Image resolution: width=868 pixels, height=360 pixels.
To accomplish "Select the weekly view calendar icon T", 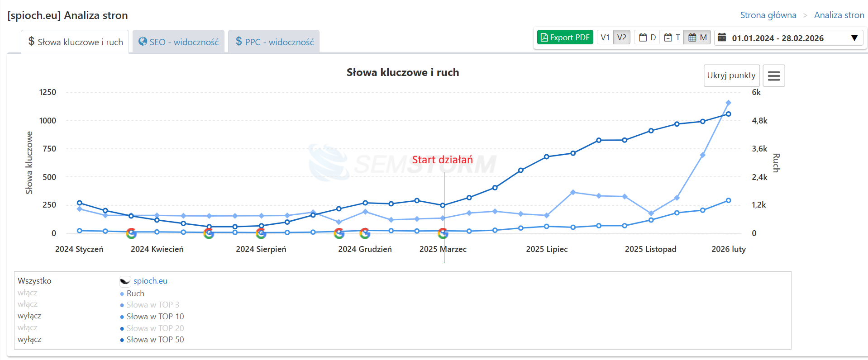I will point(672,38).
